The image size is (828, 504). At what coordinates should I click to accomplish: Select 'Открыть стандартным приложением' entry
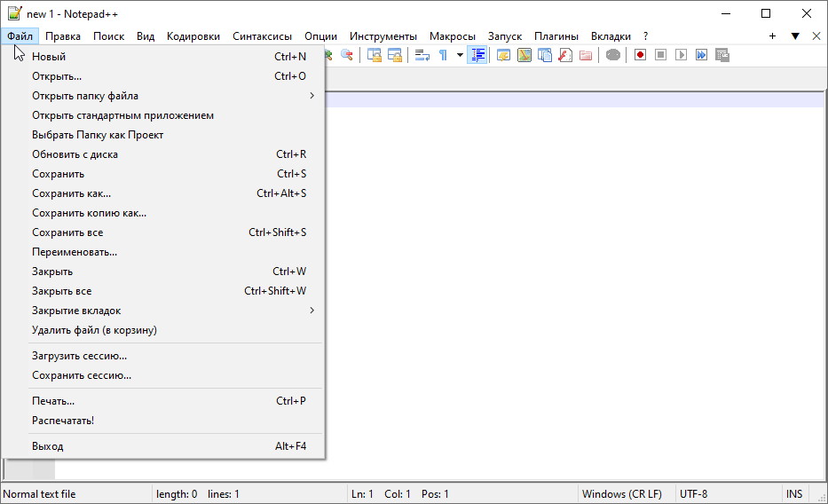click(x=163, y=115)
